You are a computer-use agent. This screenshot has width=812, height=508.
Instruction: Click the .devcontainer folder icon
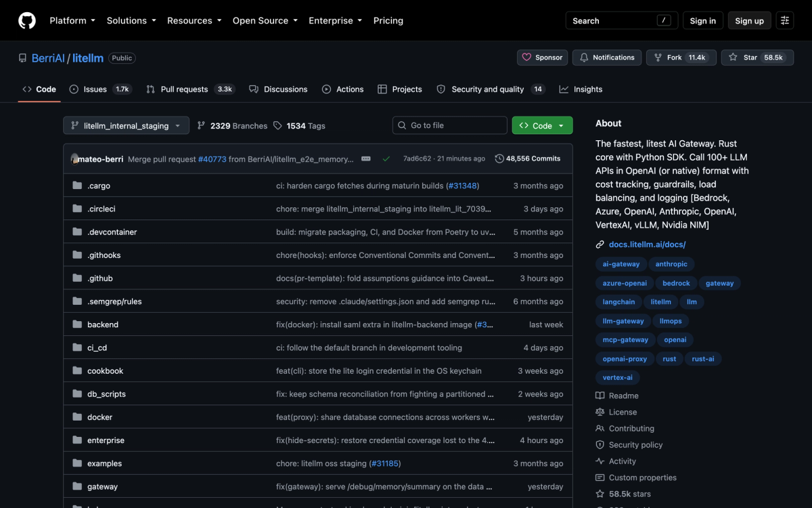77,232
